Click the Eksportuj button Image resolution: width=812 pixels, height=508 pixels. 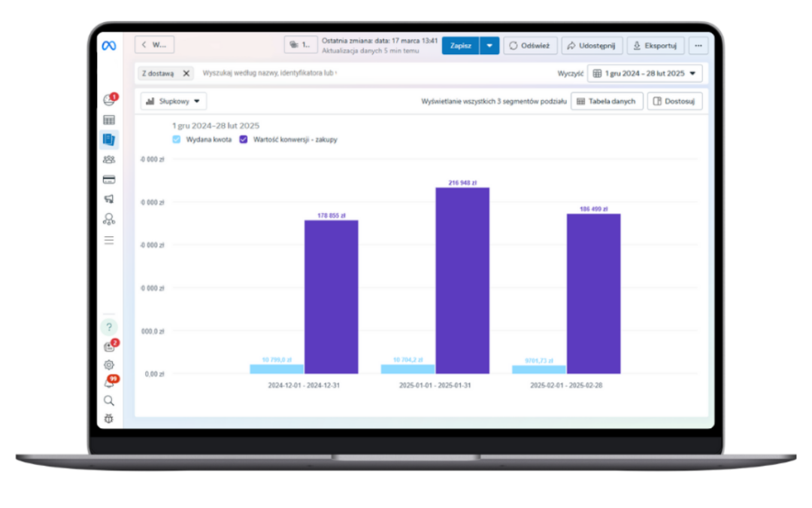[656, 45]
